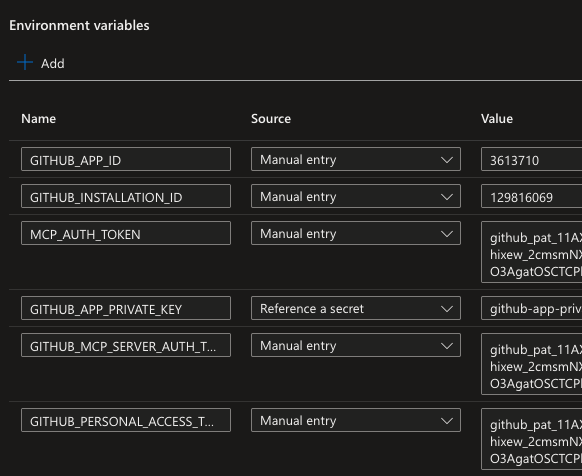Viewport: 582px width, 476px height.
Task: Click the Add label text
Action: [x=53, y=63]
